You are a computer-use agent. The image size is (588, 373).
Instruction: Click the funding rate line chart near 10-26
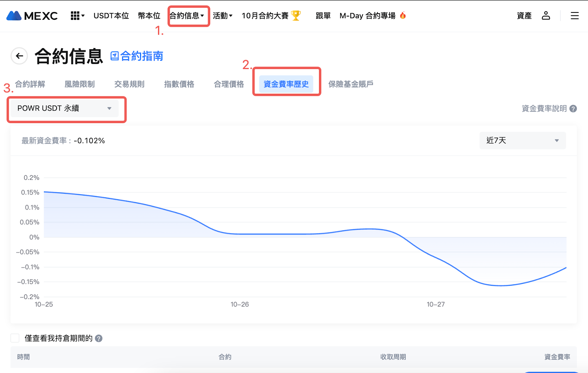240,234
